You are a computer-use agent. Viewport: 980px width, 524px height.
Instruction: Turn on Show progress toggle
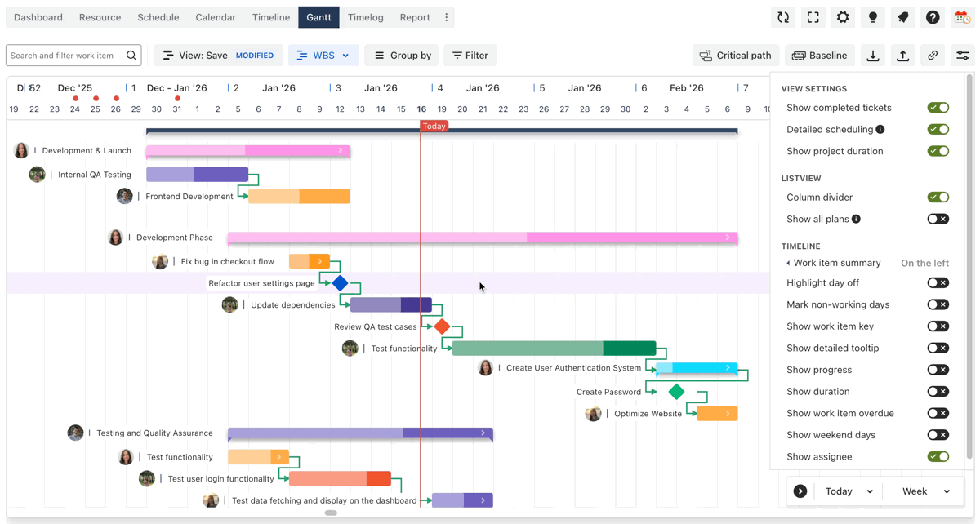pos(938,370)
